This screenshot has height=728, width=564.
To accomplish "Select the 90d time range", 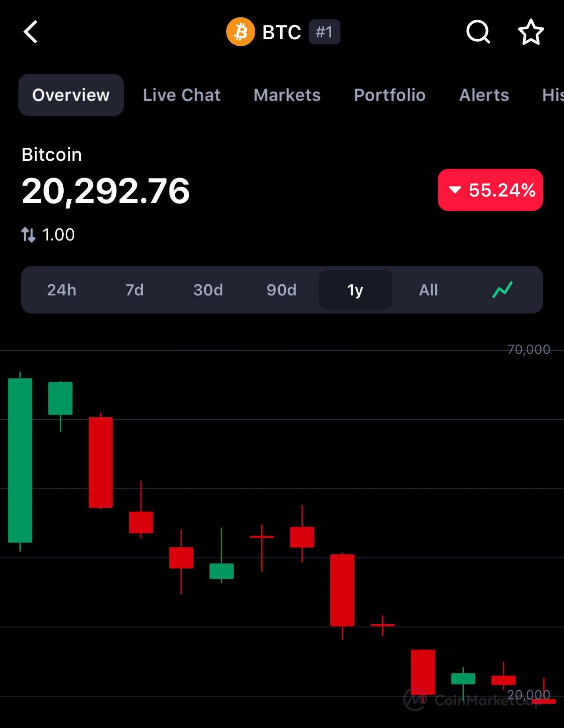I will click(x=282, y=290).
